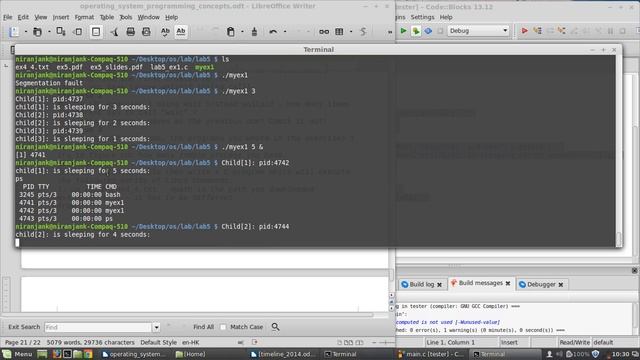Open the Find history dropdown arrow
This screenshot has width=640, height=360.
(156, 327)
